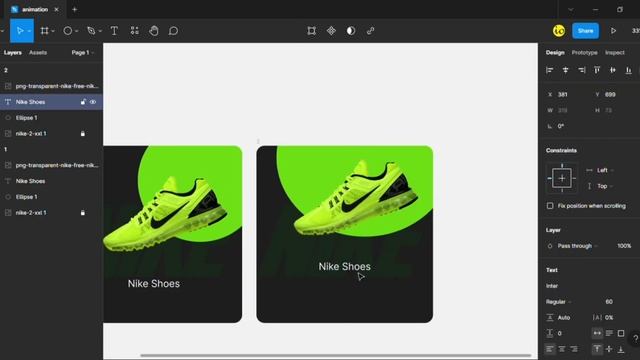Click the Present play button
This screenshot has height=360, width=640.
(x=613, y=31)
